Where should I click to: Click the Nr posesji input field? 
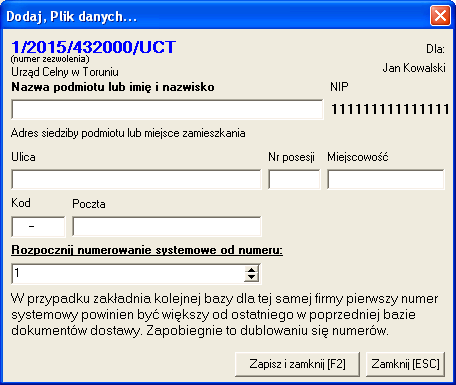tap(294, 179)
